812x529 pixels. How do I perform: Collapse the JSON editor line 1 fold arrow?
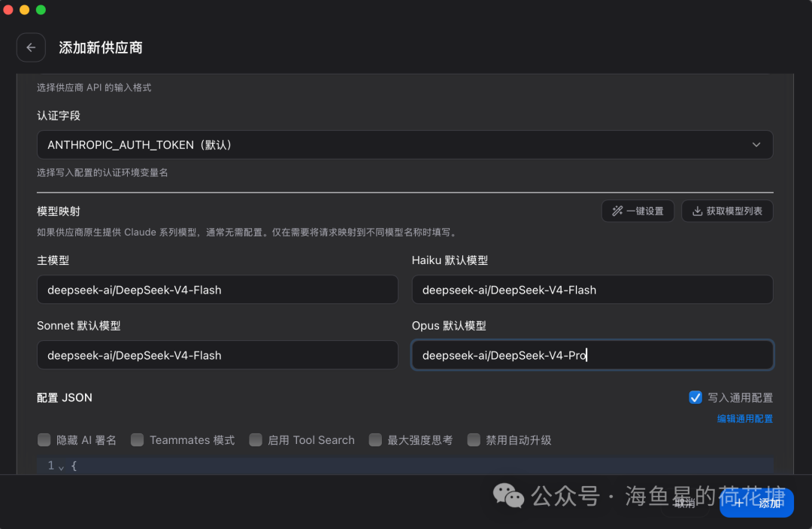pyautogui.click(x=61, y=467)
